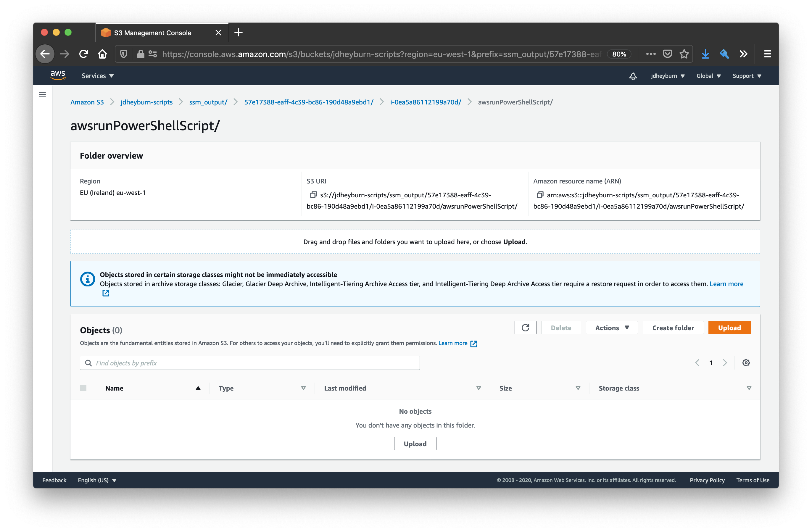Viewport: 812px width, 532px height.
Task: Go to the previous objects page
Action: point(697,363)
